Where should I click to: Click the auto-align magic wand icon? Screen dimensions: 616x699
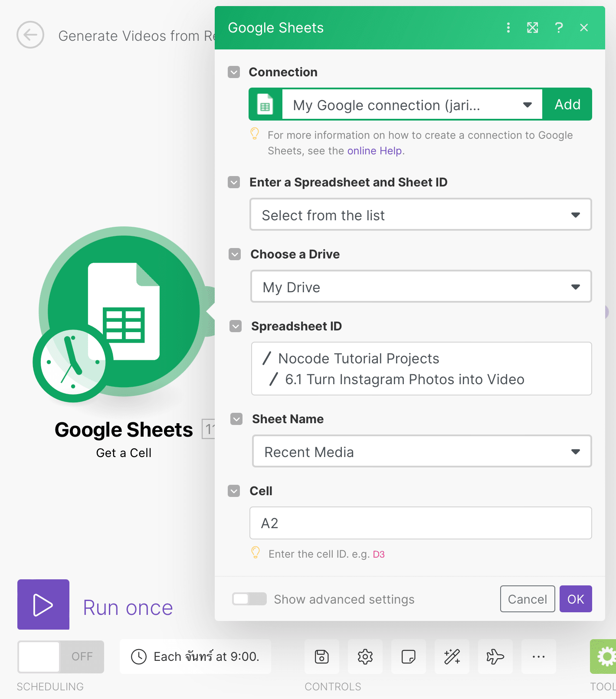[452, 657]
